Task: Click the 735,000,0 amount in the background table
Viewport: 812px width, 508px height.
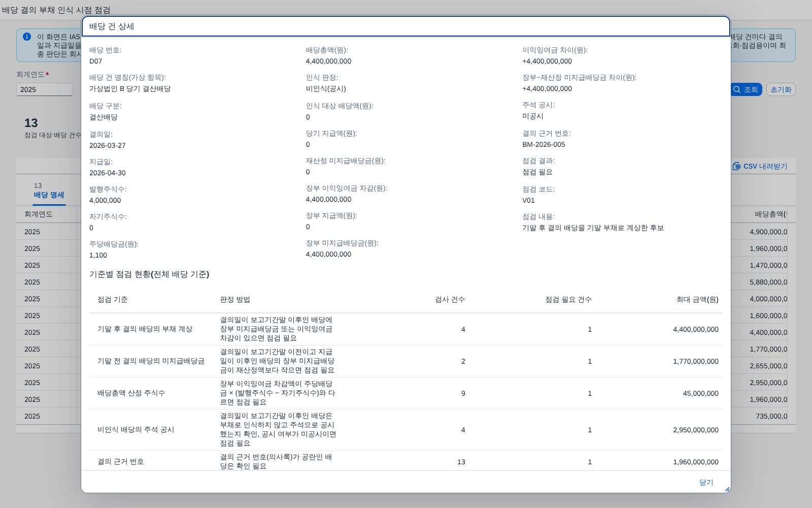Action: [x=771, y=416]
